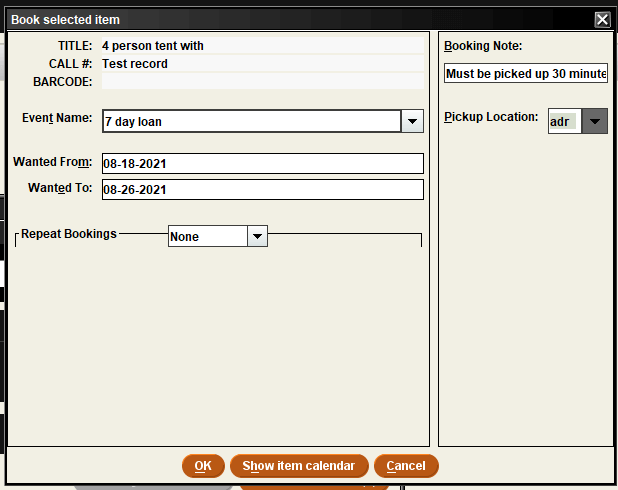Click into the Wanted To date field
The image size is (618, 490).
coord(263,190)
